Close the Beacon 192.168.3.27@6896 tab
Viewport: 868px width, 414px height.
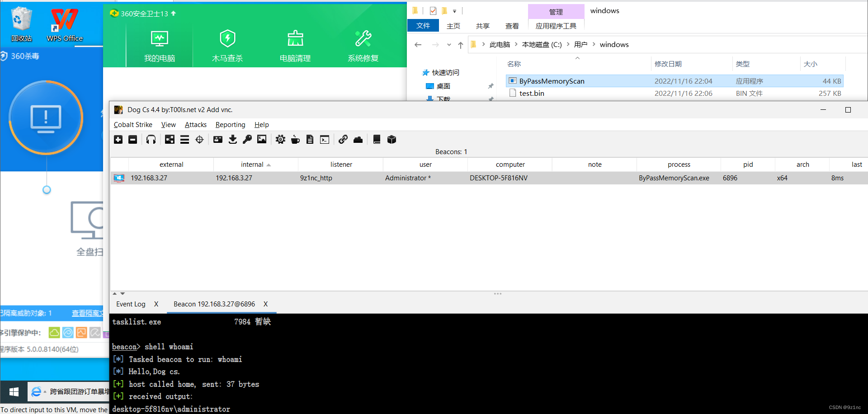(x=266, y=304)
